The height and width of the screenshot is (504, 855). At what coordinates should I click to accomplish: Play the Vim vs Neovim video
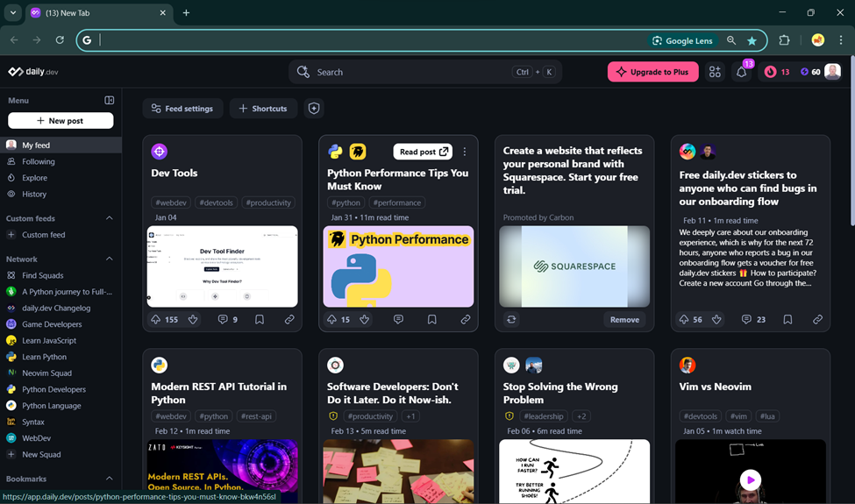751,480
